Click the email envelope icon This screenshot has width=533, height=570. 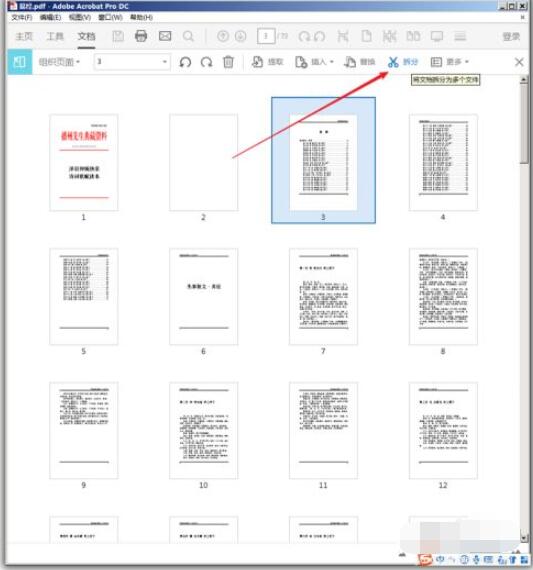click(x=165, y=36)
